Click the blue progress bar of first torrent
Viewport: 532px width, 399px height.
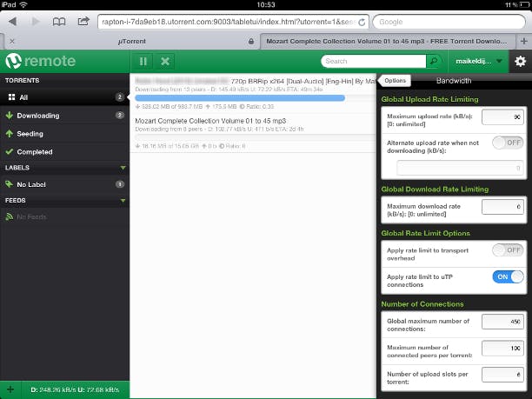tap(240, 98)
